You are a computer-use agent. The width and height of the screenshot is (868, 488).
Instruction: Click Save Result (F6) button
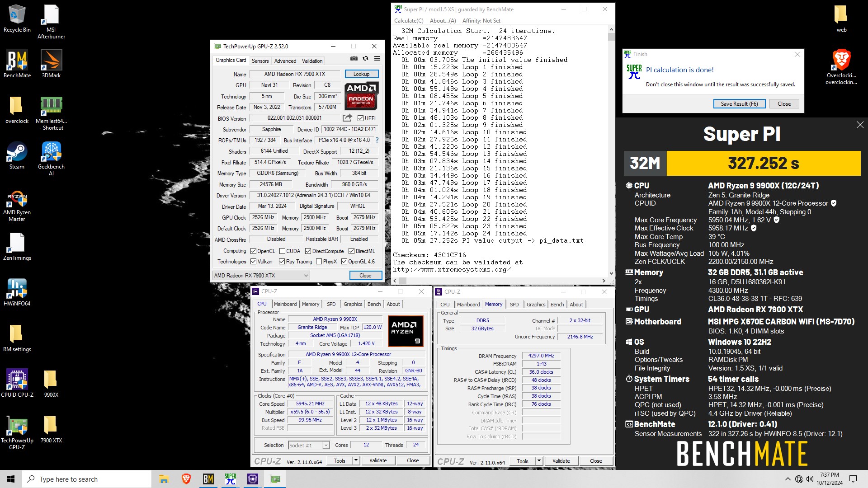(739, 104)
